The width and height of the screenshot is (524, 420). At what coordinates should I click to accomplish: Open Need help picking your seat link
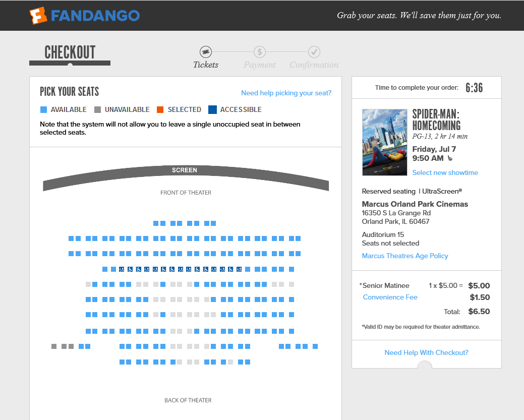point(286,93)
